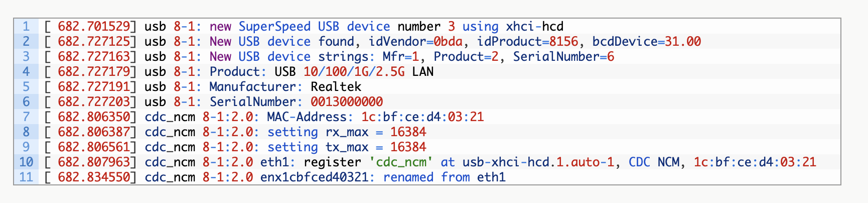Click the MAC address on line 7
Image resolution: width=868 pixels, height=203 pixels.
point(422,117)
